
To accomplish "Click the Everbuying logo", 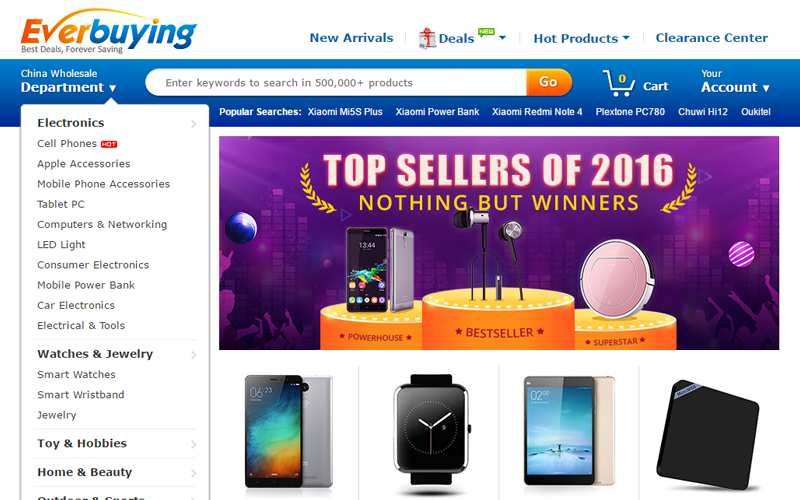I will point(108,32).
